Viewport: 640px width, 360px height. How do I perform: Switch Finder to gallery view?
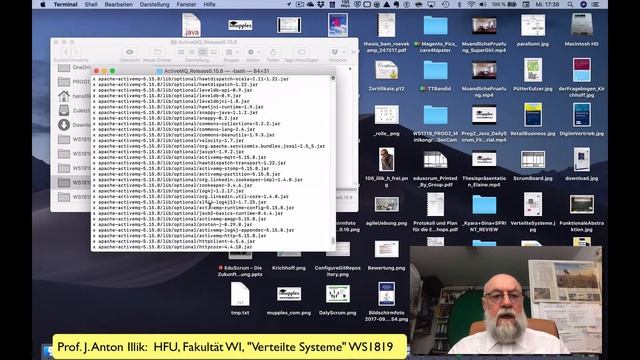(x=213, y=52)
